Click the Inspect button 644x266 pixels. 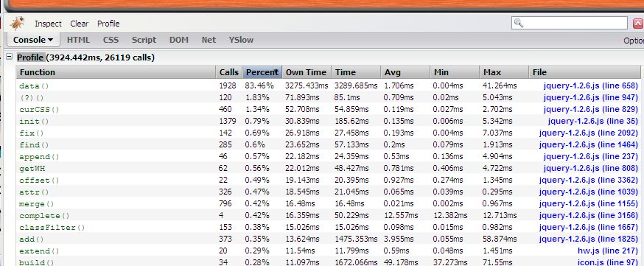(x=48, y=24)
